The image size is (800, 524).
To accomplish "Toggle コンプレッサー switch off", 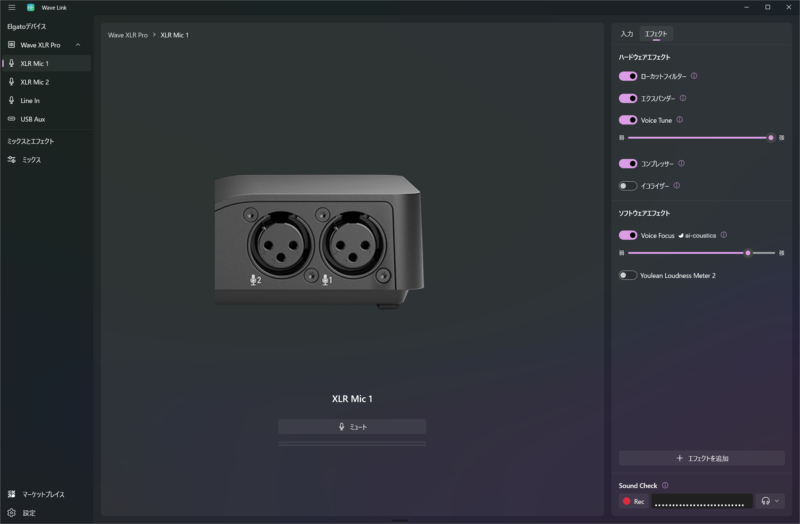I will click(x=628, y=164).
